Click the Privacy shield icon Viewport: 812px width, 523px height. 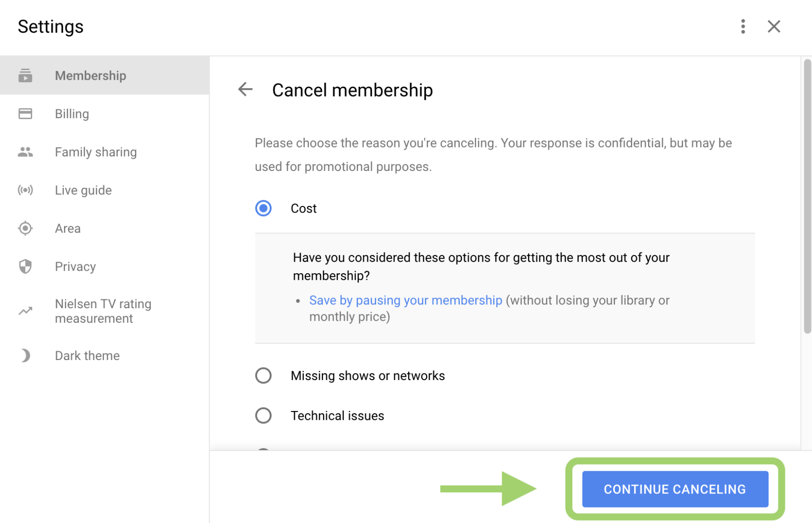point(25,266)
